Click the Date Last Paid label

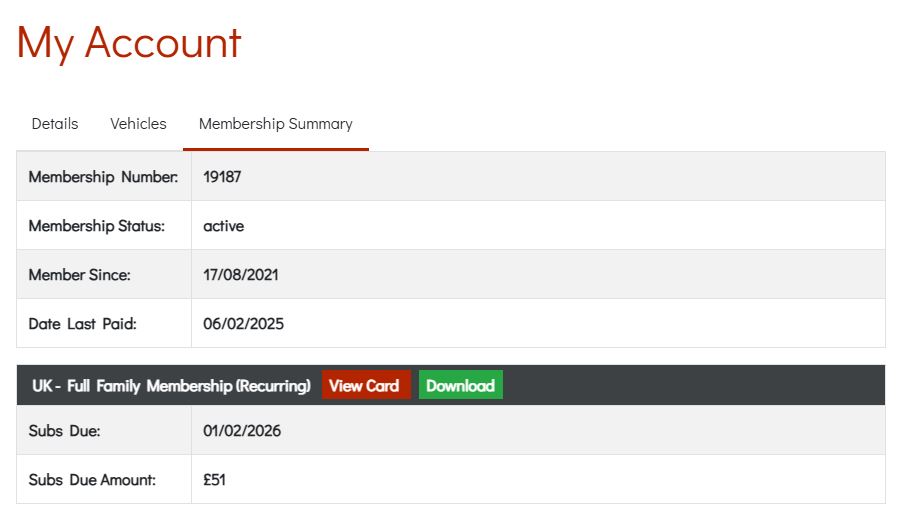(82, 324)
